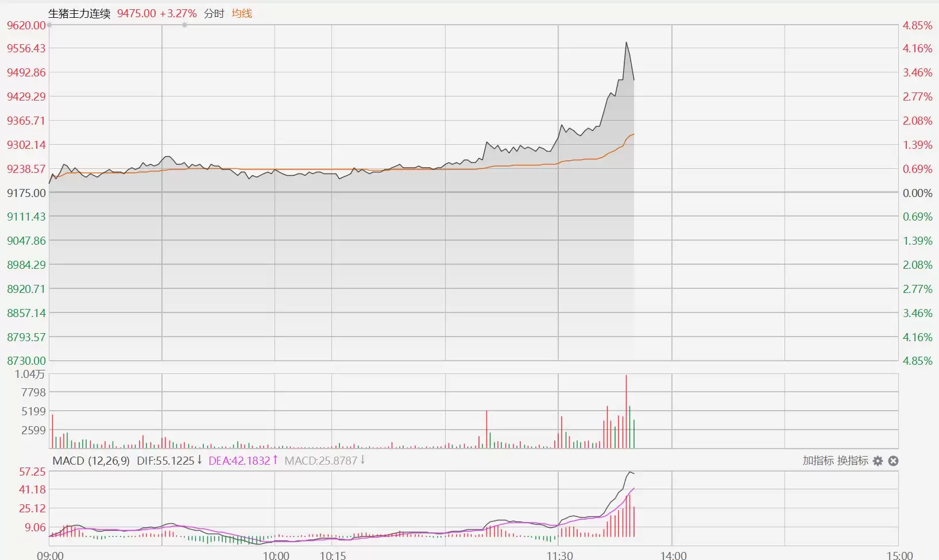
Task: Click the price peak on the chart
Action: point(626,43)
